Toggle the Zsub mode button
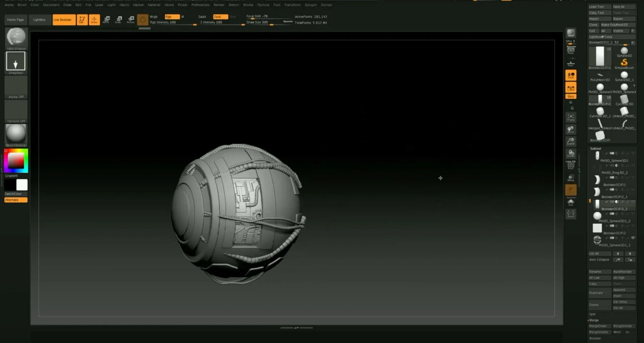 [220, 17]
